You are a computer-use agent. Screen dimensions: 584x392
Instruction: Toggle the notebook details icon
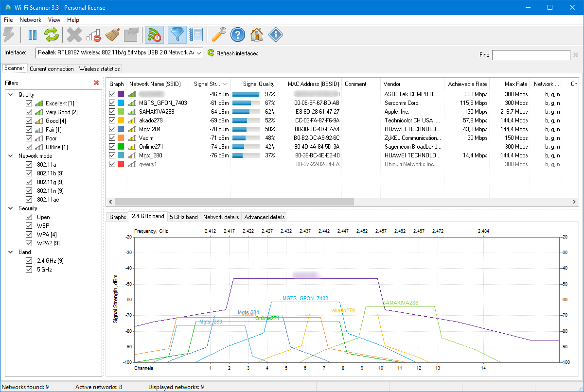pyautogui.click(x=196, y=34)
